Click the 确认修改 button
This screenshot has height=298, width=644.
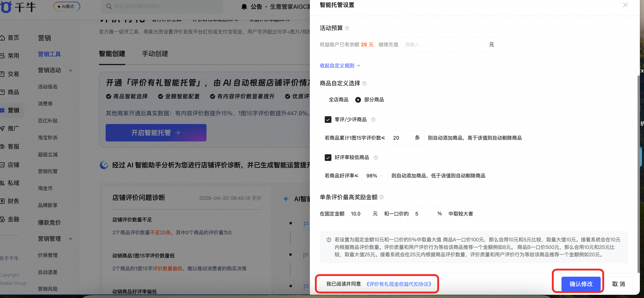click(x=581, y=284)
